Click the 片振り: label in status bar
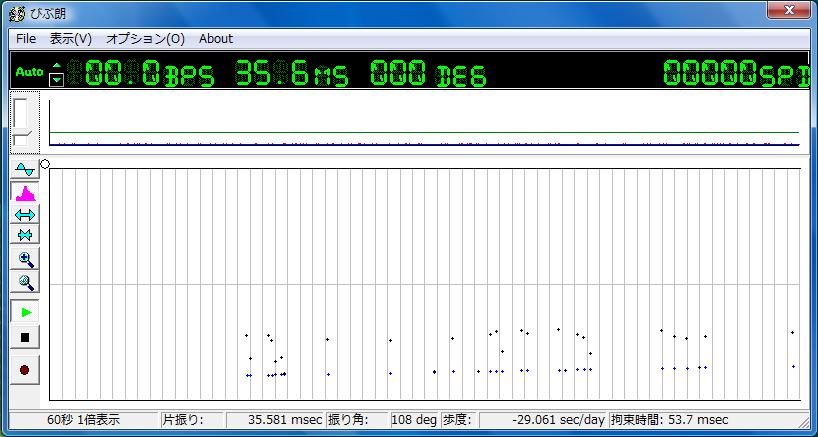Viewport: 818px width, 437px height. click(x=184, y=420)
